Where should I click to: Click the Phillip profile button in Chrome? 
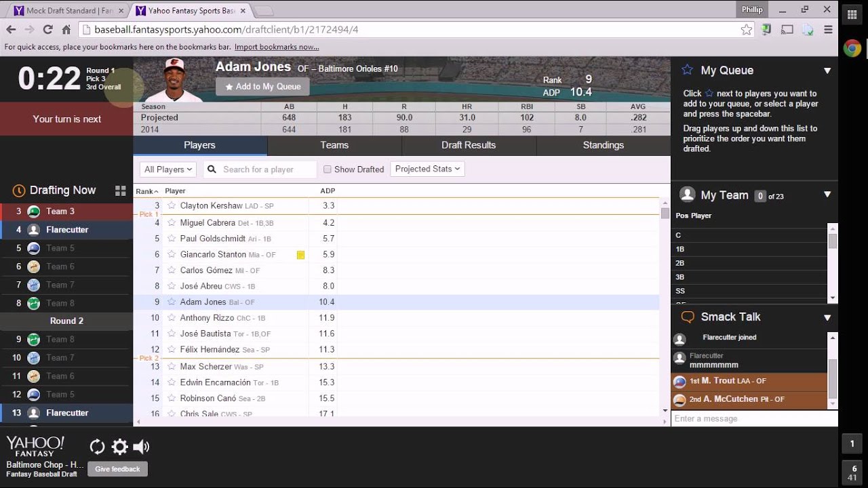tap(752, 9)
